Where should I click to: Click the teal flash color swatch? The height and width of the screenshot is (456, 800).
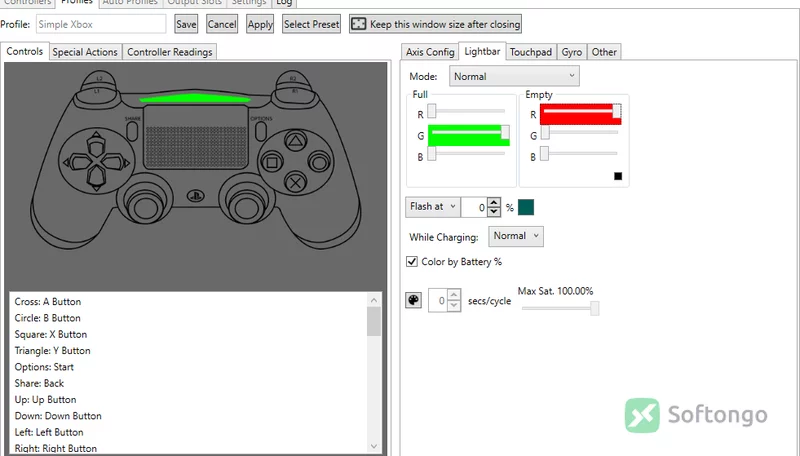pyautogui.click(x=526, y=207)
